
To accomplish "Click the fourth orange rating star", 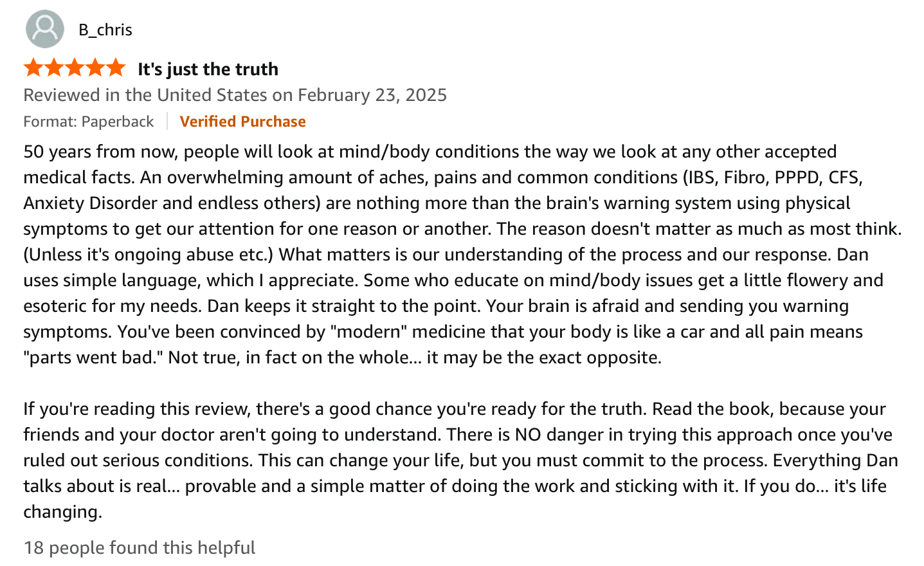I will [95, 68].
